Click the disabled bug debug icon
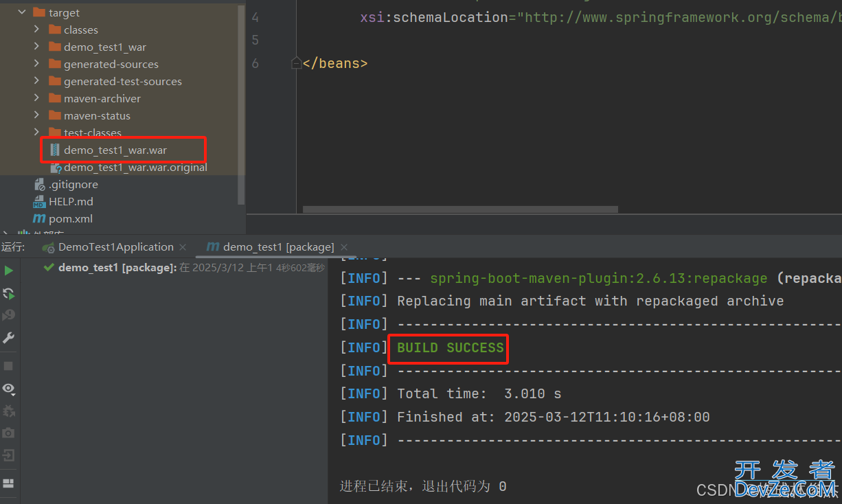The image size is (842, 504). (x=8, y=411)
